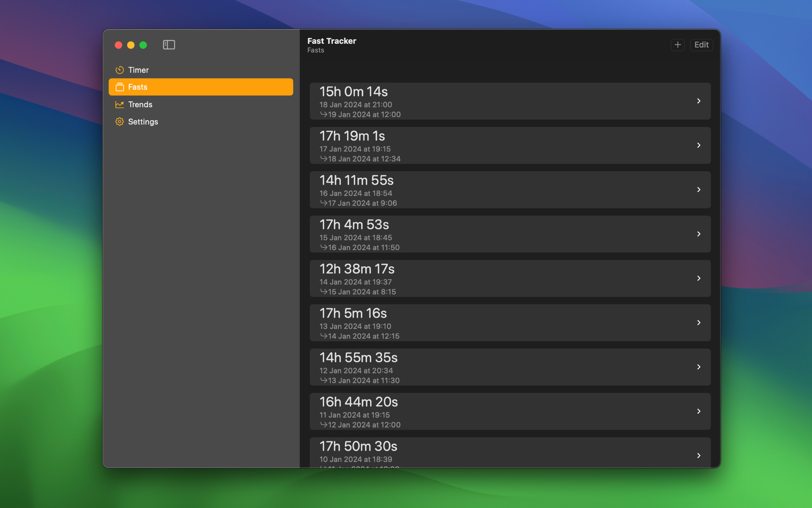Expand chevron for 17h 50m 30s fast
The width and height of the screenshot is (812, 508).
699,456
